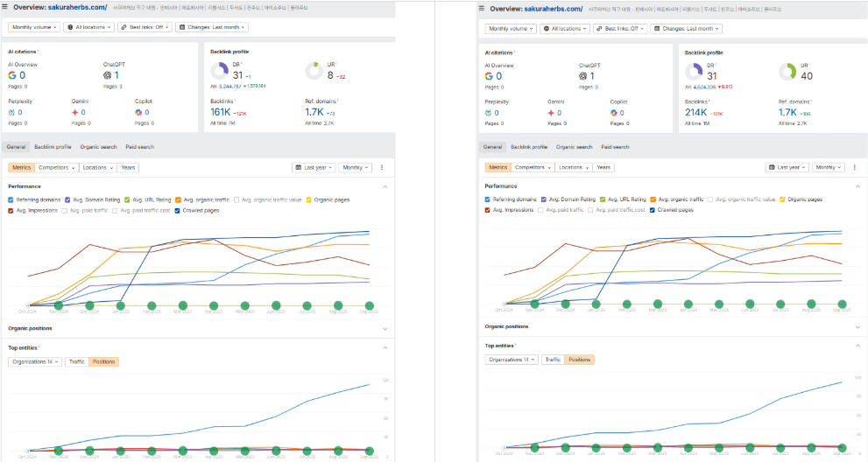Toggle Crawled pages checkbox in left panel
This screenshot has height=462, width=868.
[178, 210]
